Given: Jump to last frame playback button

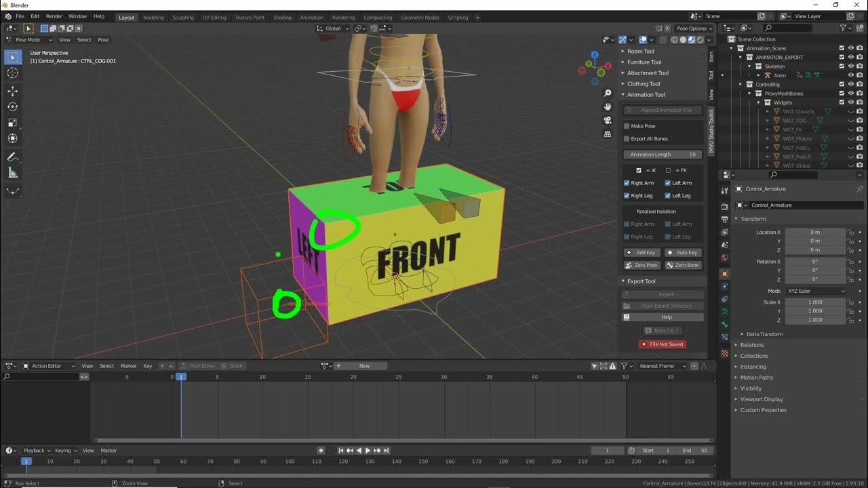Looking at the screenshot, I should [387, 450].
